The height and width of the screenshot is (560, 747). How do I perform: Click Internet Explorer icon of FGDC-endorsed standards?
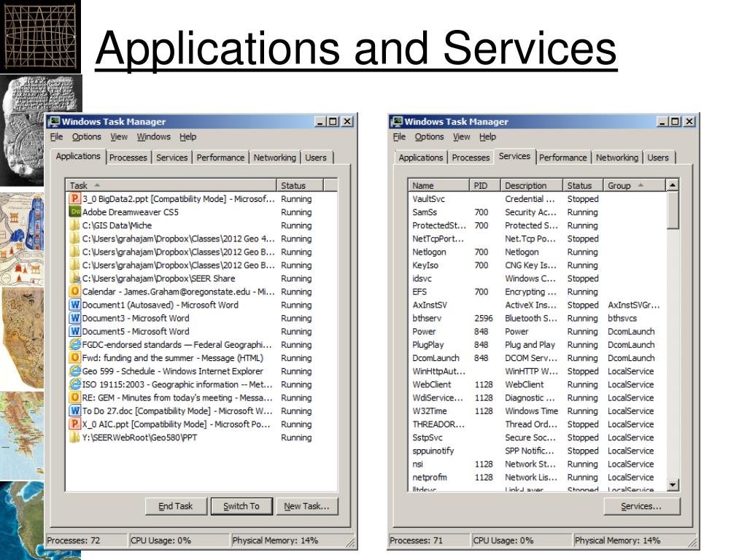point(75,344)
